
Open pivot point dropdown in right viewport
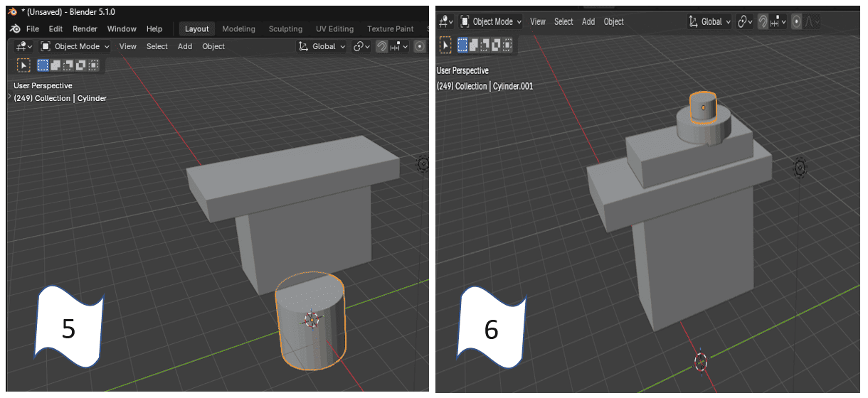coord(745,21)
